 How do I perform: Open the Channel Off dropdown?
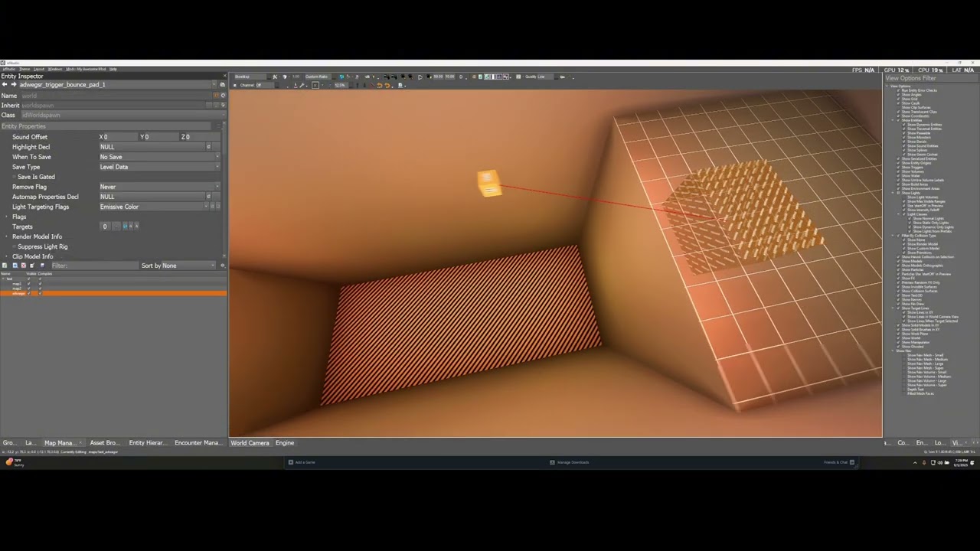[267, 85]
